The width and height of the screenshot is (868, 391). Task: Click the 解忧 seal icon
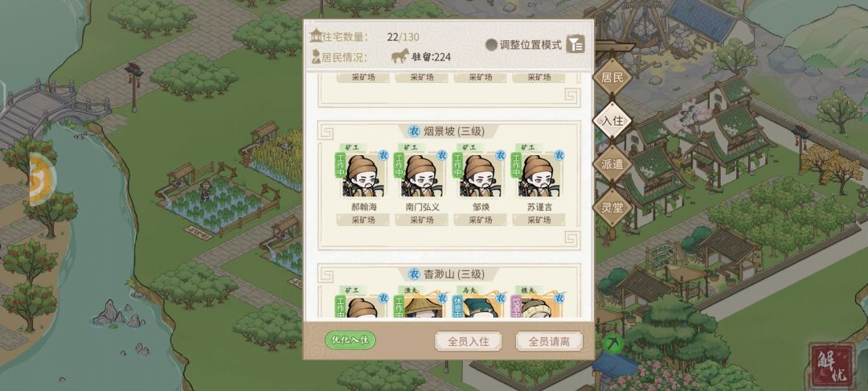click(832, 366)
